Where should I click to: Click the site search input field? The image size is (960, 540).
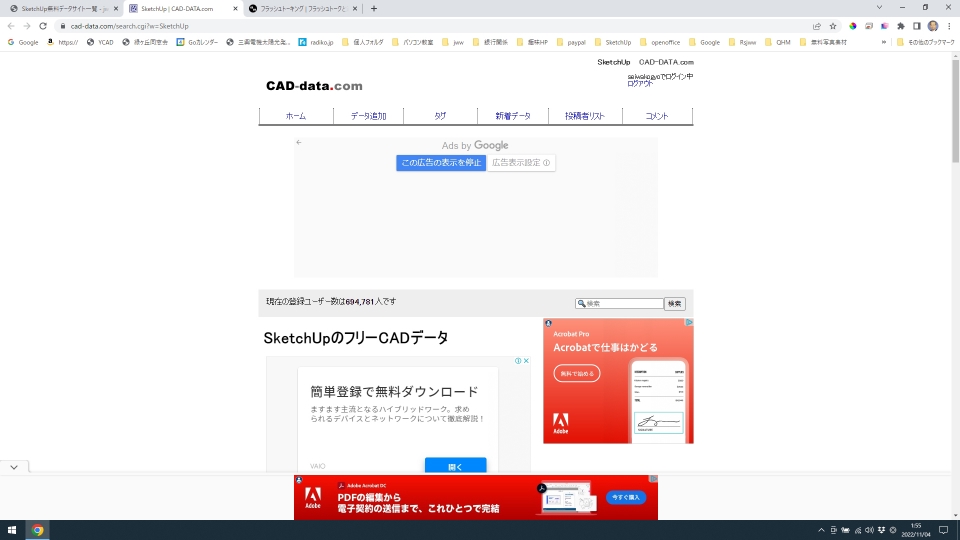click(x=619, y=304)
